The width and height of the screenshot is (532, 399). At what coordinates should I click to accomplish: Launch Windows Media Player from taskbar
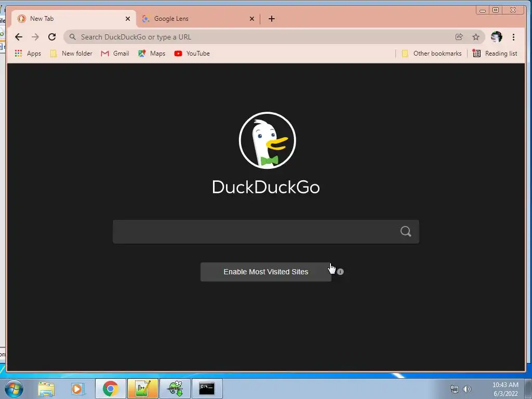tap(77, 389)
